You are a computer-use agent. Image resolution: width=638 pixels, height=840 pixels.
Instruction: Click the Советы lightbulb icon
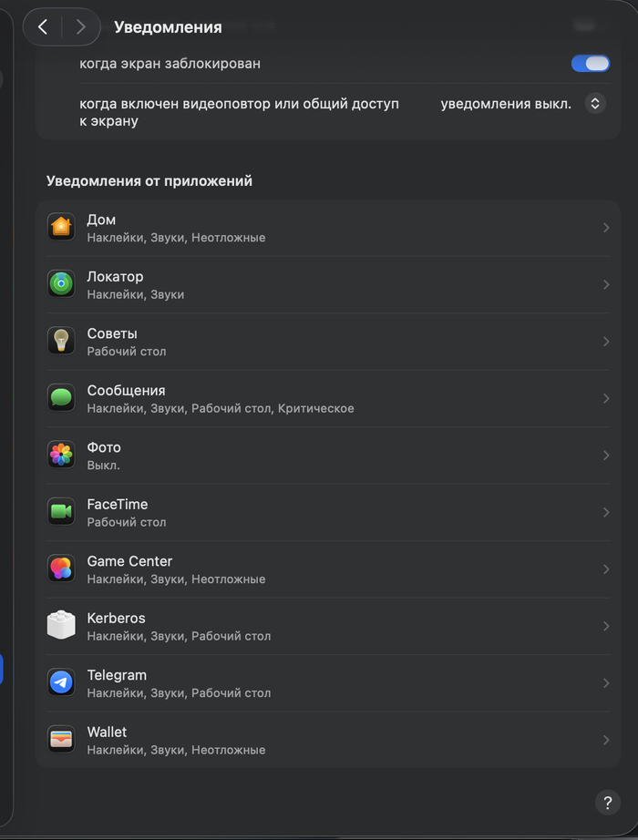tap(61, 341)
